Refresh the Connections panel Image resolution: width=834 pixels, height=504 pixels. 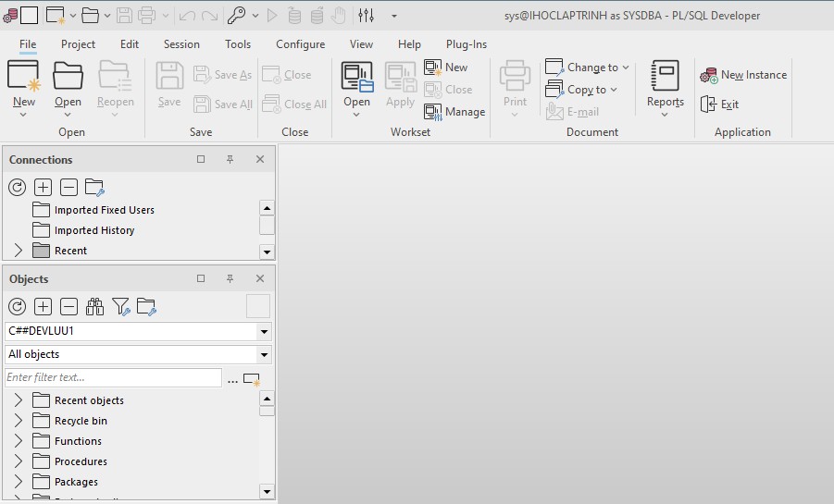17,187
